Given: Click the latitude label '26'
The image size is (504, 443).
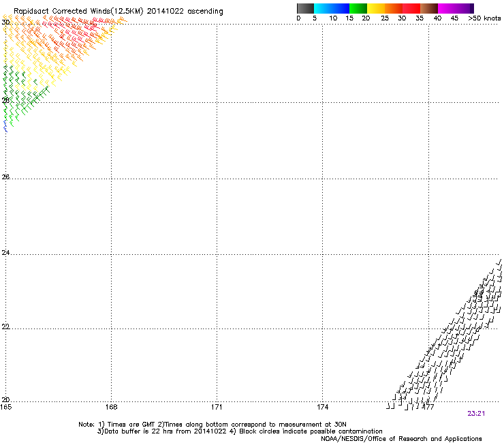Looking at the screenshot, I should [x=5, y=177].
